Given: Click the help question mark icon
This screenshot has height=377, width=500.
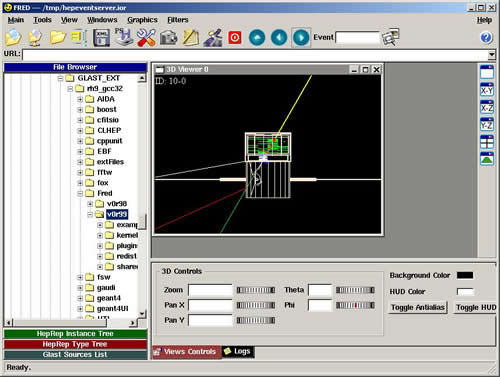Looking at the screenshot, I should click(486, 37).
